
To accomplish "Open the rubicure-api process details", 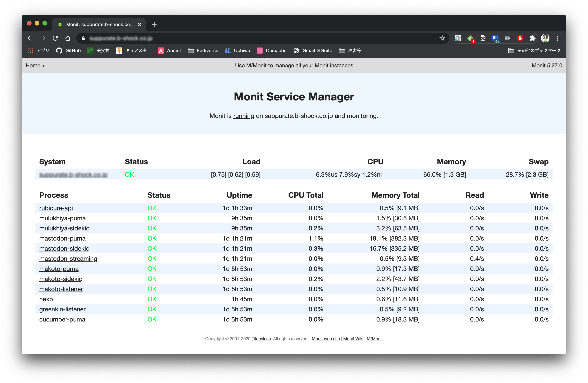I will coord(56,208).
